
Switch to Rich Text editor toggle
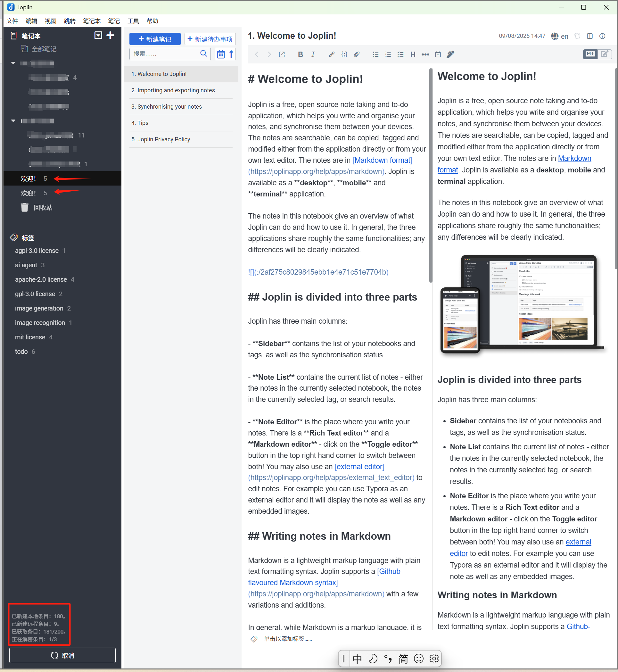[x=605, y=54]
